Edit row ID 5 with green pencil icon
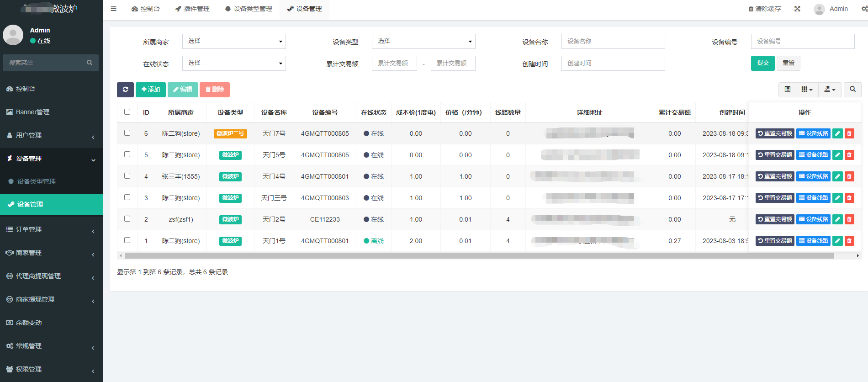The height and width of the screenshot is (382, 868). [x=837, y=155]
